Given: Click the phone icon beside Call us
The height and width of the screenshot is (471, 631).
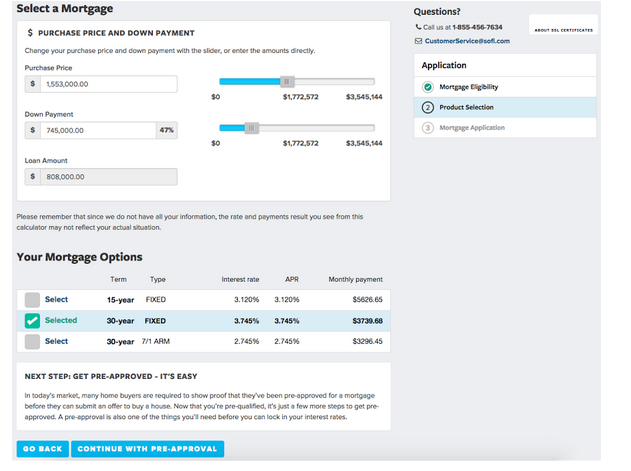Looking at the screenshot, I should pos(418,27).
